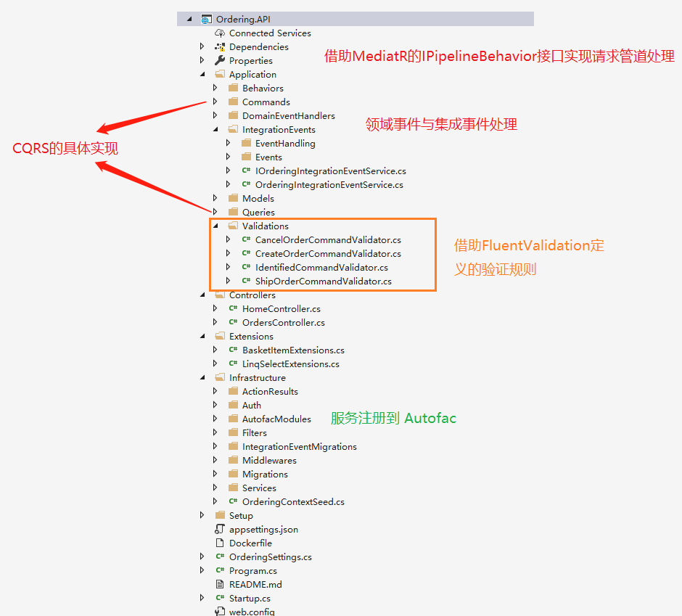Click the Dependencies node icon
Screen dimensions: 682x616
[x=220, y=47]
